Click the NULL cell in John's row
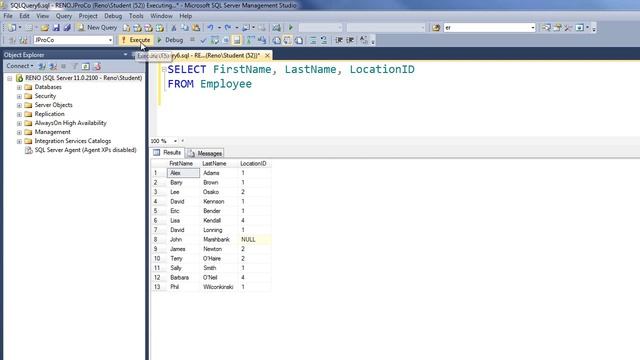 255,240
